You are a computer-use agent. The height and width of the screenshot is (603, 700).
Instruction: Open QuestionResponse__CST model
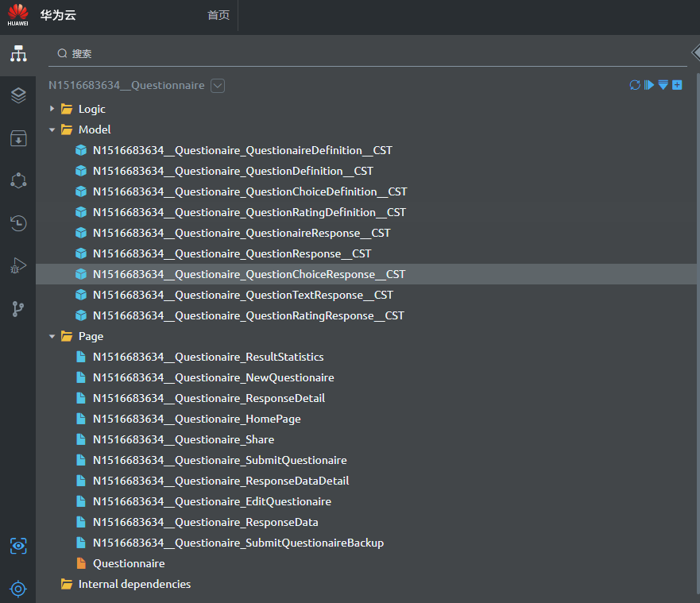(x=232, y=253)
